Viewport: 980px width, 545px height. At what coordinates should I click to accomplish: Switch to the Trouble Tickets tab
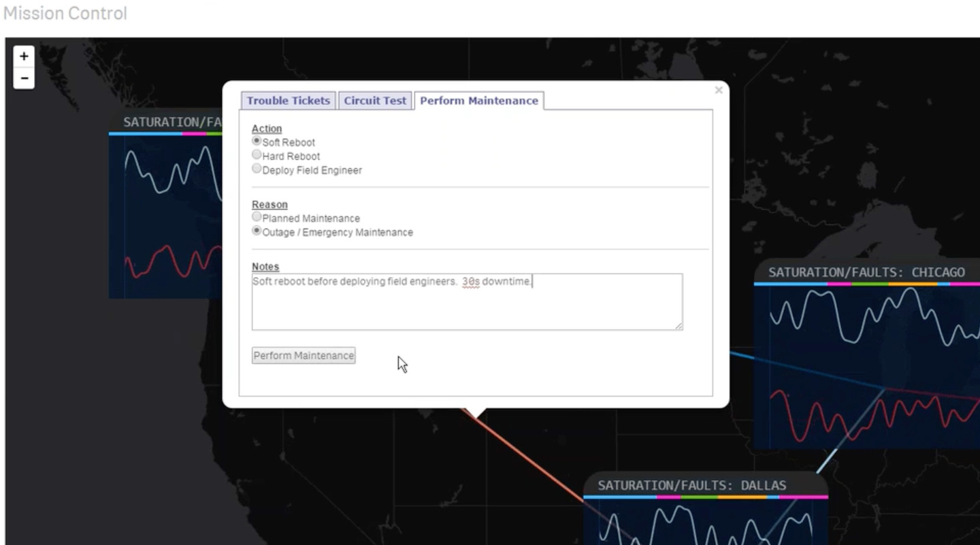click(x=288, y=101)
